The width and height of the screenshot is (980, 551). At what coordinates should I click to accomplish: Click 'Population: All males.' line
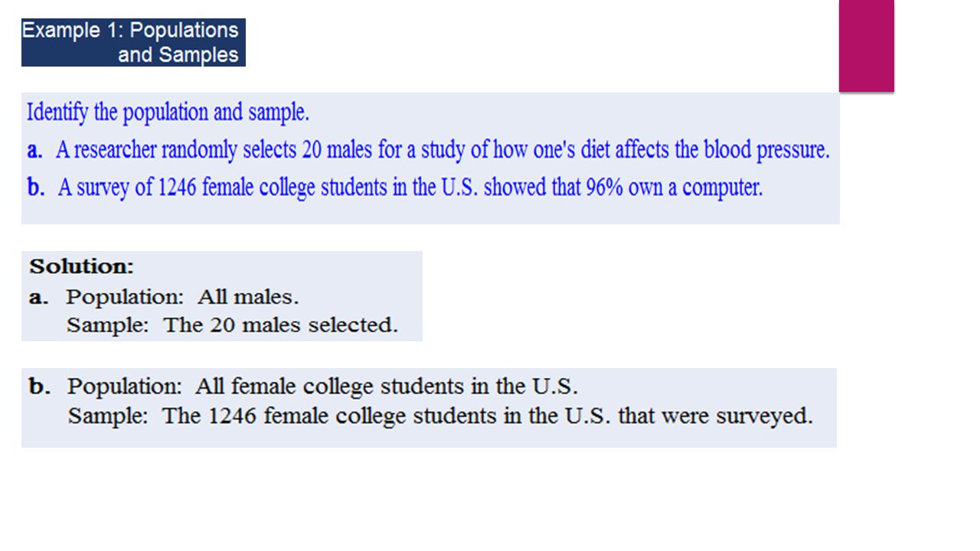point(182,297)
